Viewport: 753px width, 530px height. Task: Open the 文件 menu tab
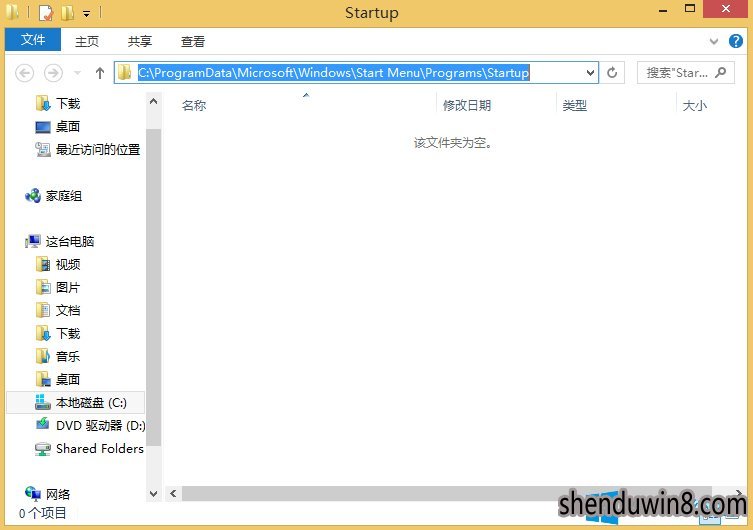(33, 40)
